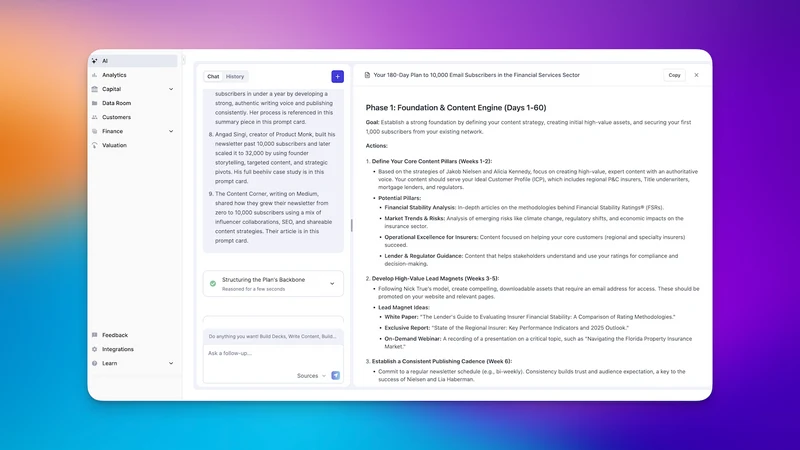Click the Feedback icon
The width and height of the screenshot is (800, 450).
94,335
